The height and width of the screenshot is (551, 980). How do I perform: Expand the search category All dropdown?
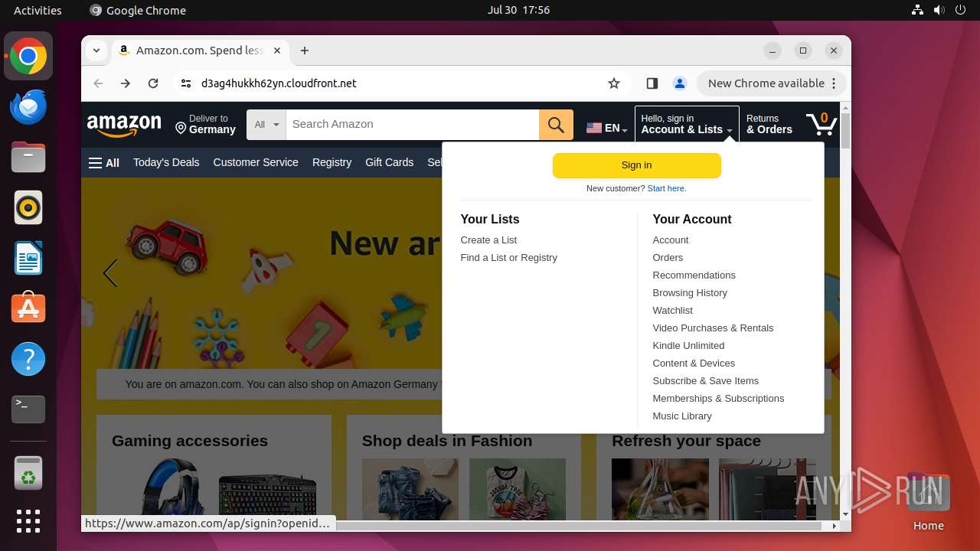[266, 125]
